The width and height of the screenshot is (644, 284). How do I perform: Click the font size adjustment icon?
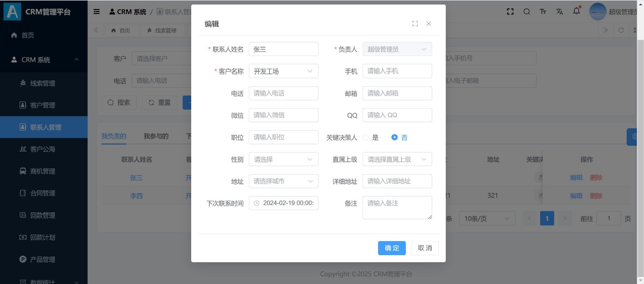coord(543,12)
